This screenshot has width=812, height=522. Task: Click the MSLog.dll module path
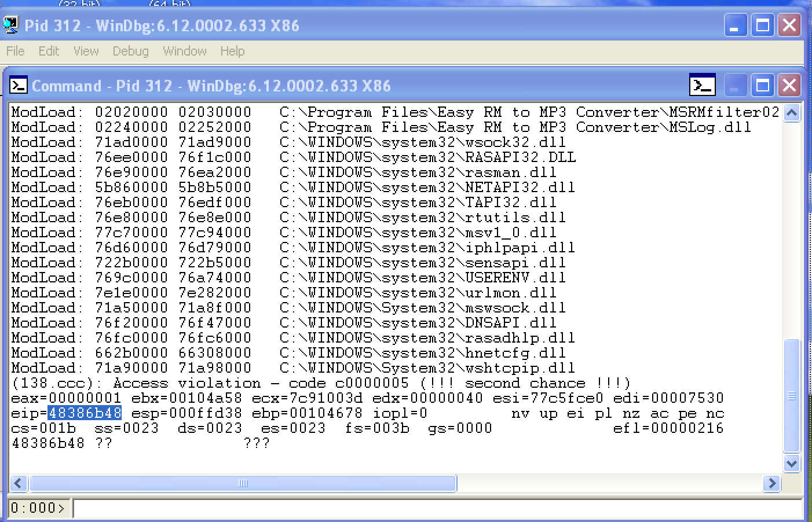click(515, 127)
